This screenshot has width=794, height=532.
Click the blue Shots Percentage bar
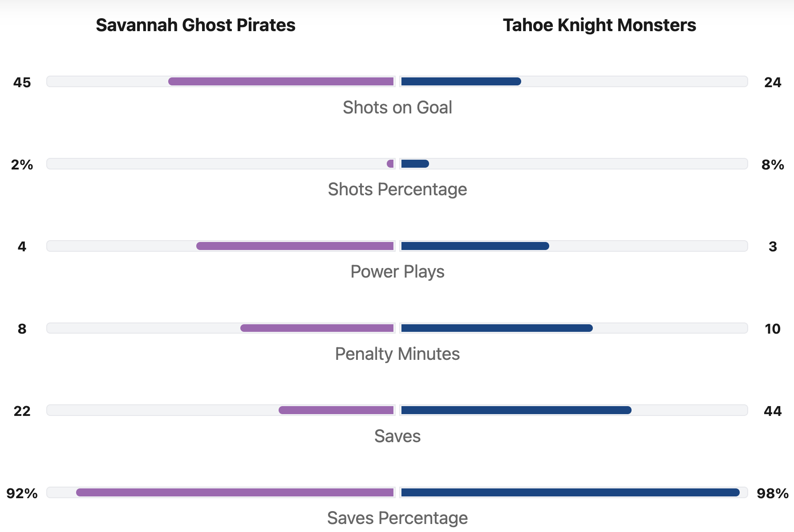coord(415,164)
